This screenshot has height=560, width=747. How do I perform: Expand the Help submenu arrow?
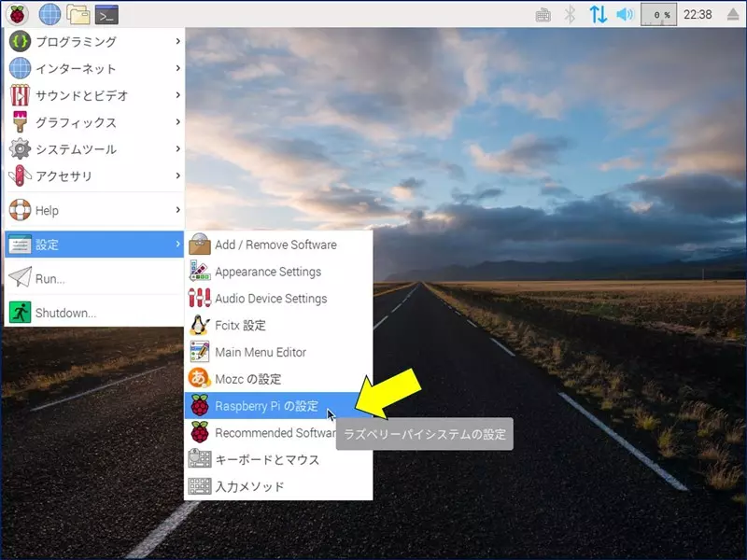tap(177, 210)
